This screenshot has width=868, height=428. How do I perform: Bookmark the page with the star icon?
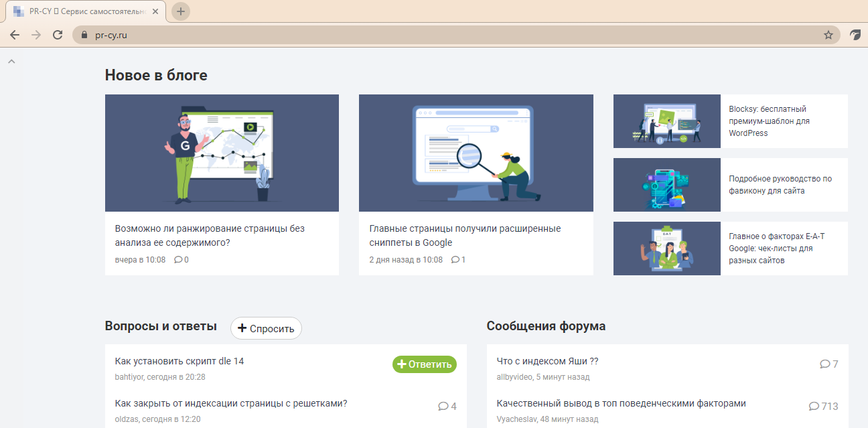click(828, 34)
